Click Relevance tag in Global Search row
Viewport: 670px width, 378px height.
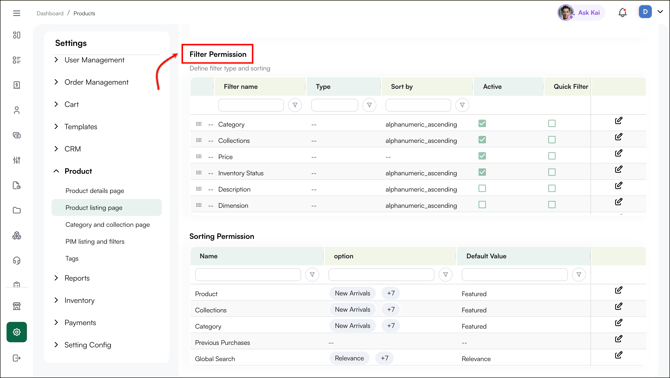pyautogui.click(x=350, y=358)
